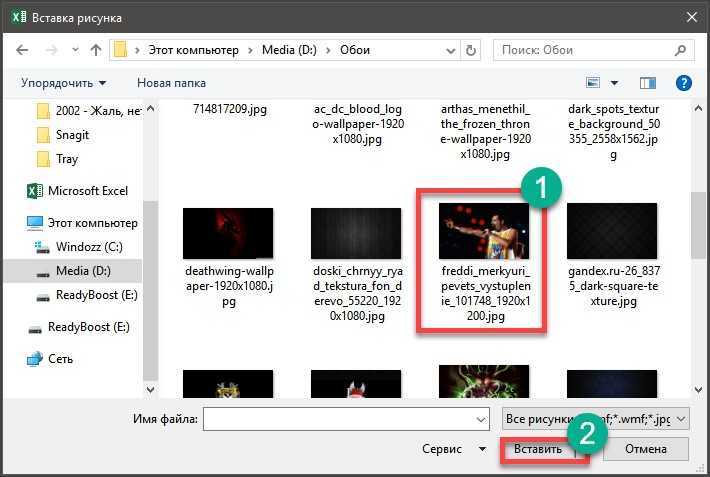The image size is (710, 477).
Task: Select the Snagit folder in tree
Action: tap(62, 135)
